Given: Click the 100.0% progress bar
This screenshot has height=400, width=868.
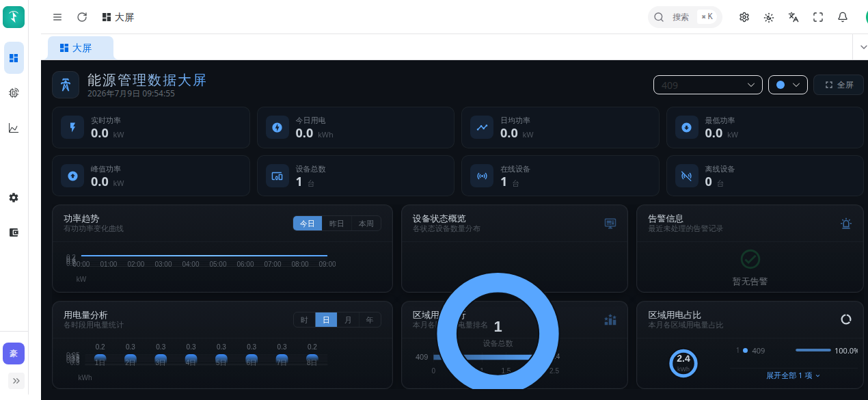Looking at the screenshot, I should point(813,350).
